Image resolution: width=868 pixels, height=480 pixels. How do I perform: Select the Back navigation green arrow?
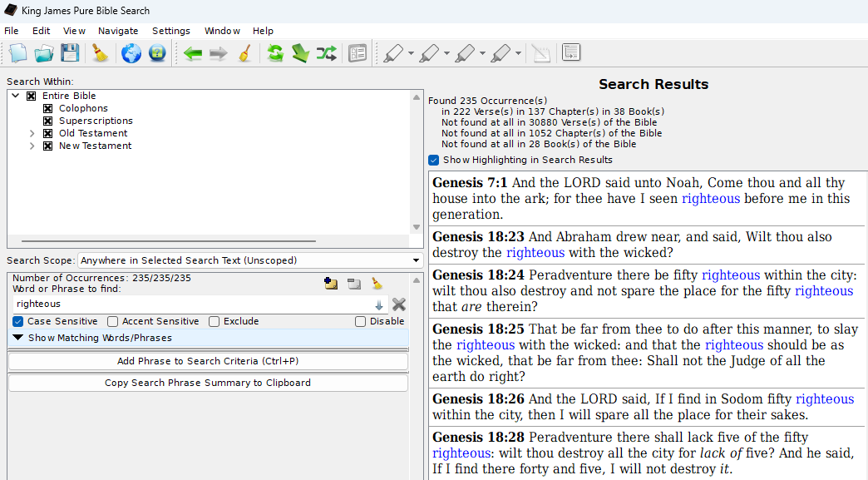coord(192,53)
